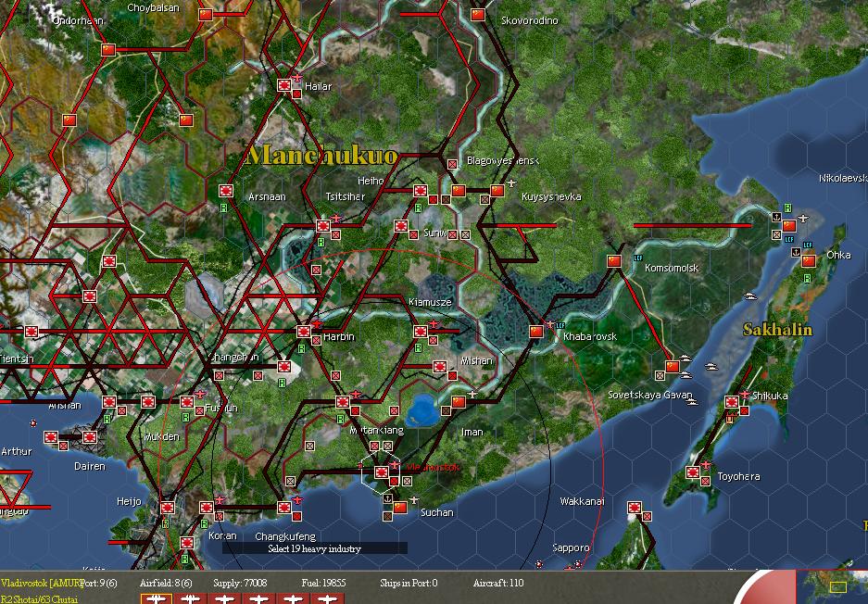The width and height of the screenshot is (868, 604).
Task: Select the red flag base at Kuysysnevka
Action: point(497,191)
